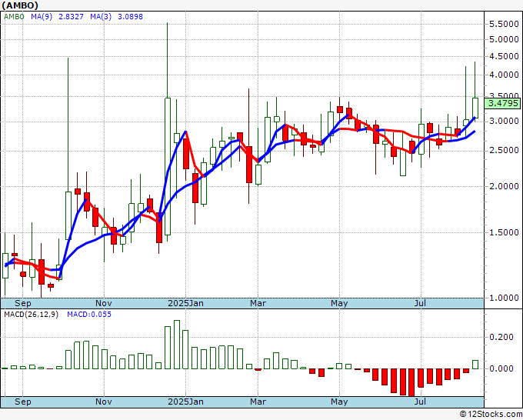Click the 4.0000 price axis label
523x420 pixels.
coord(504,75)
